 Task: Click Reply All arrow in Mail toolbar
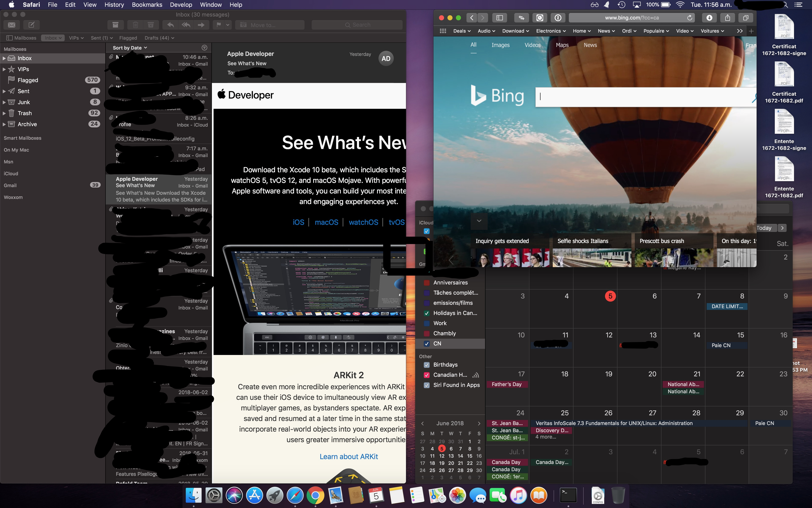click(x=186, y=25)
